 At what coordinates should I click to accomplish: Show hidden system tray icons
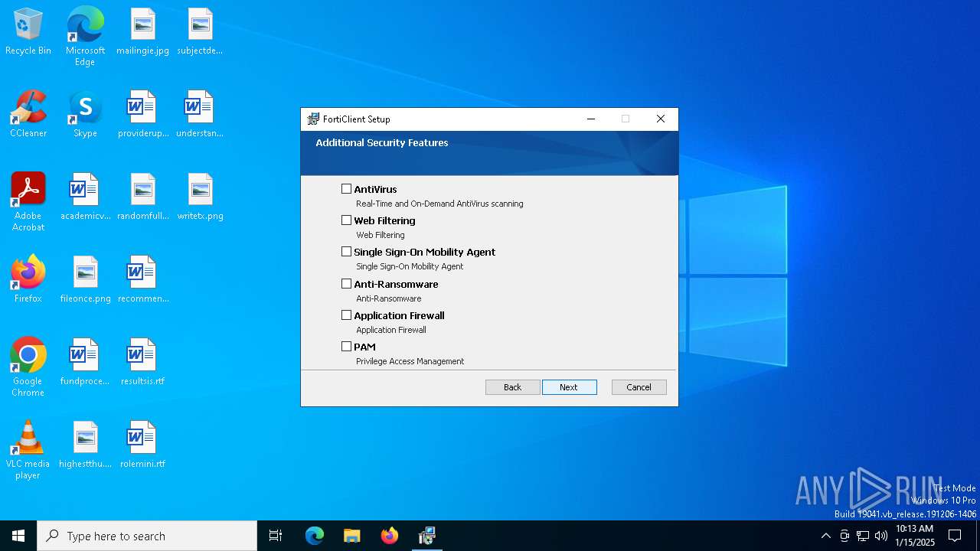(x=825, y=536)
